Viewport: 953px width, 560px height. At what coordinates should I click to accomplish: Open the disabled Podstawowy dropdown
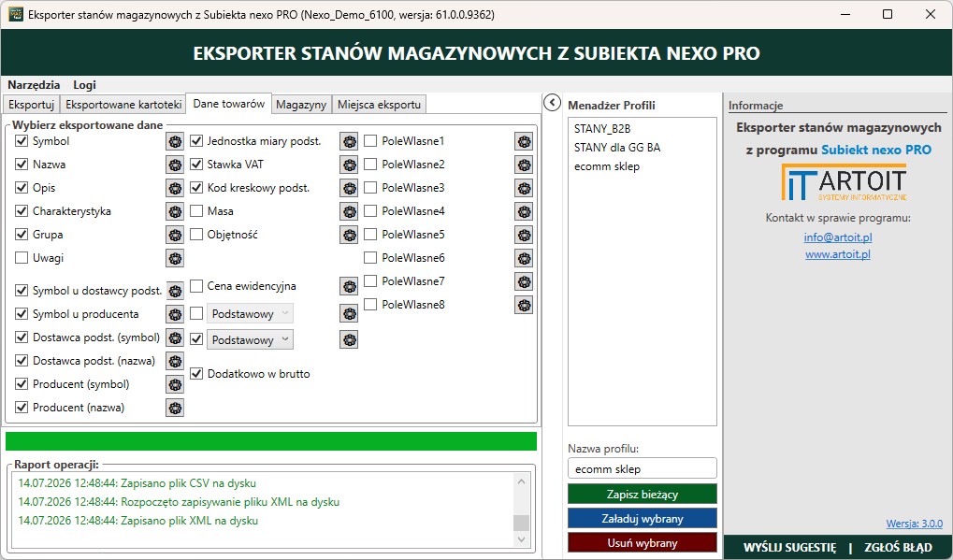pyautogui.click(x=251, y=314)
